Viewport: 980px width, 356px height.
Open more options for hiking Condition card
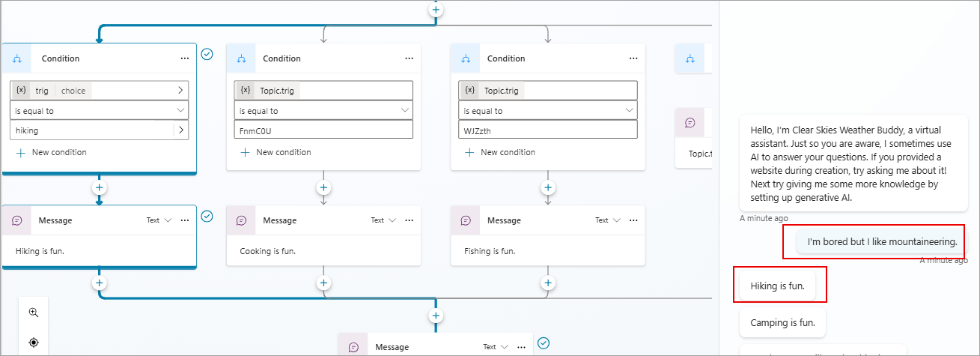pos(184,58)
